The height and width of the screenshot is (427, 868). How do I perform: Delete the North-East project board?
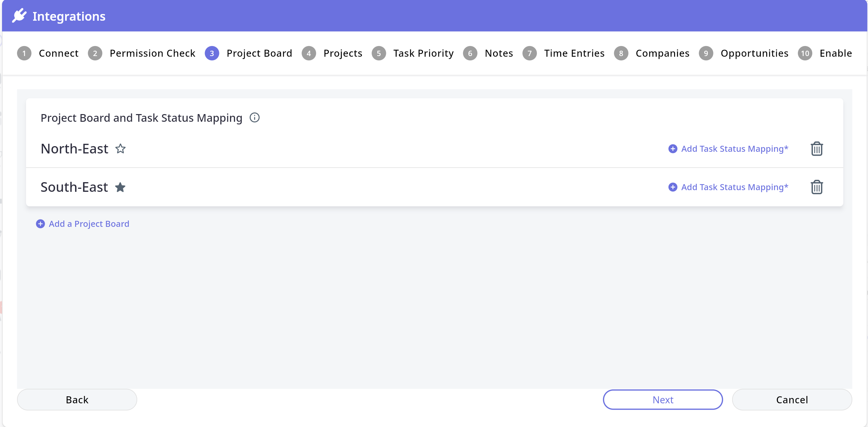pos(817,149)
